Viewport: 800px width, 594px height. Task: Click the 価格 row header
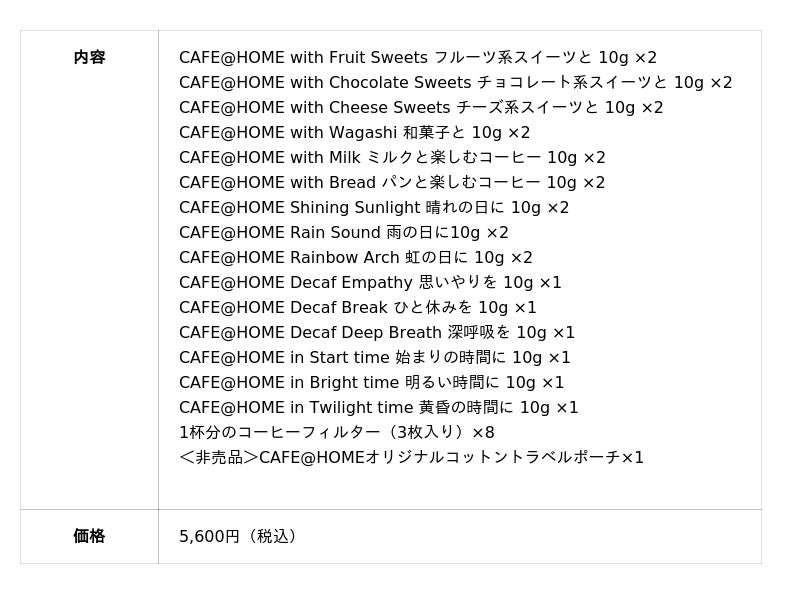89,536
